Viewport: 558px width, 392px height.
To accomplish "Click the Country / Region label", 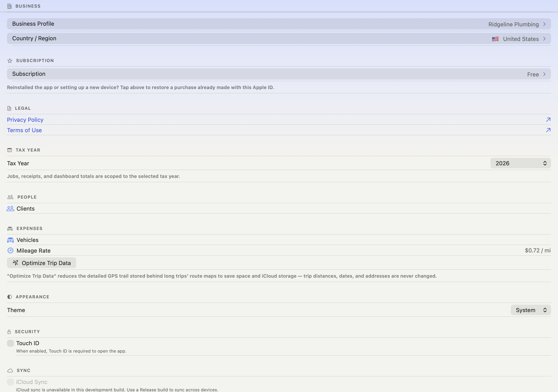I will point(34,38).
